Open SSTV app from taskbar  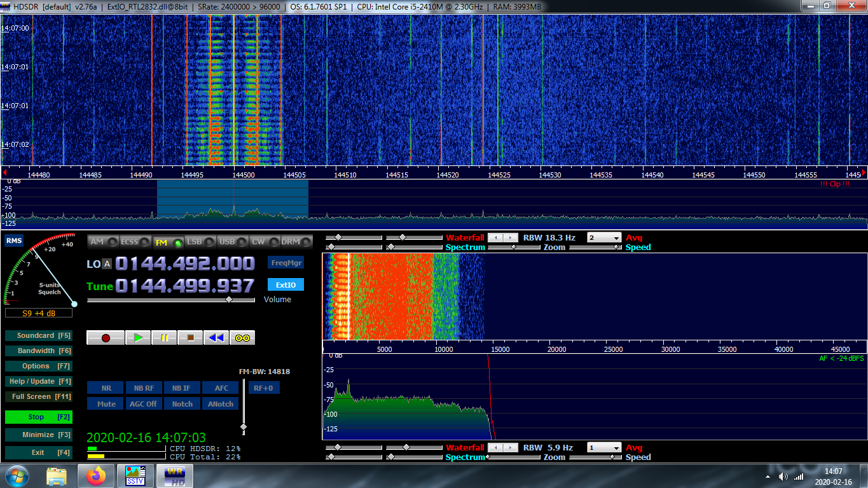coord(135,476)
